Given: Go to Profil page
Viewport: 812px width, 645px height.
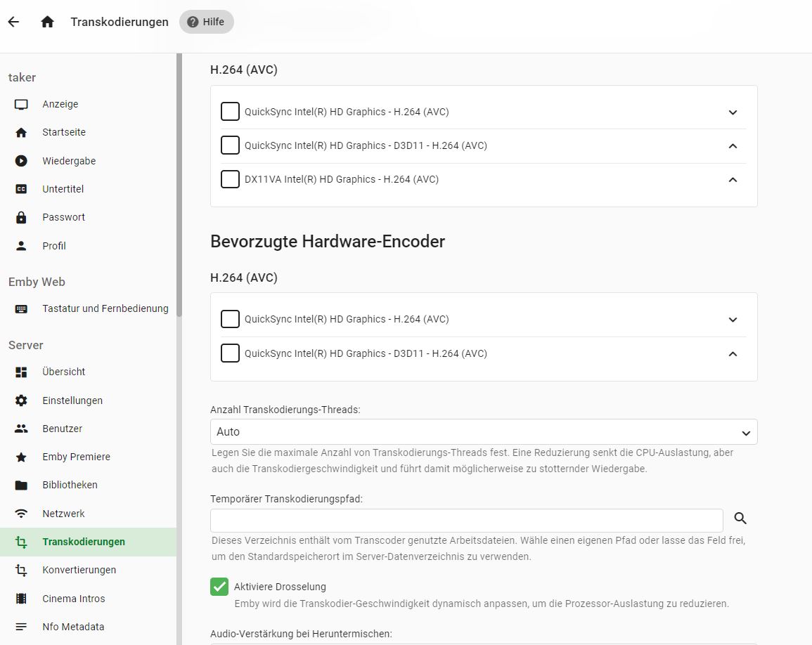Looking at the screenshot, I should click(x=88, y=246).
